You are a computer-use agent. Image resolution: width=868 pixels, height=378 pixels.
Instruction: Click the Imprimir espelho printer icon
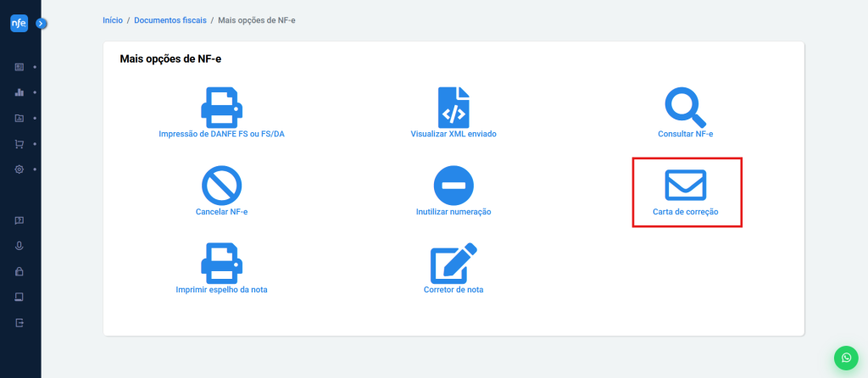221,262
